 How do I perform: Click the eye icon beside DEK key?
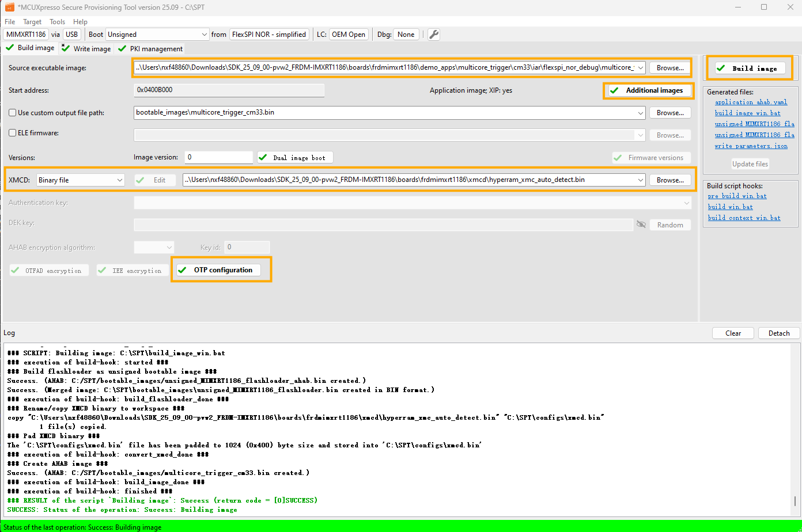[641, 225]
